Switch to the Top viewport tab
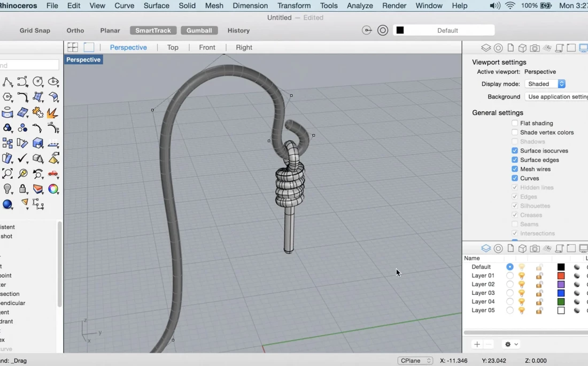588x366 pixels. (173, 47)
